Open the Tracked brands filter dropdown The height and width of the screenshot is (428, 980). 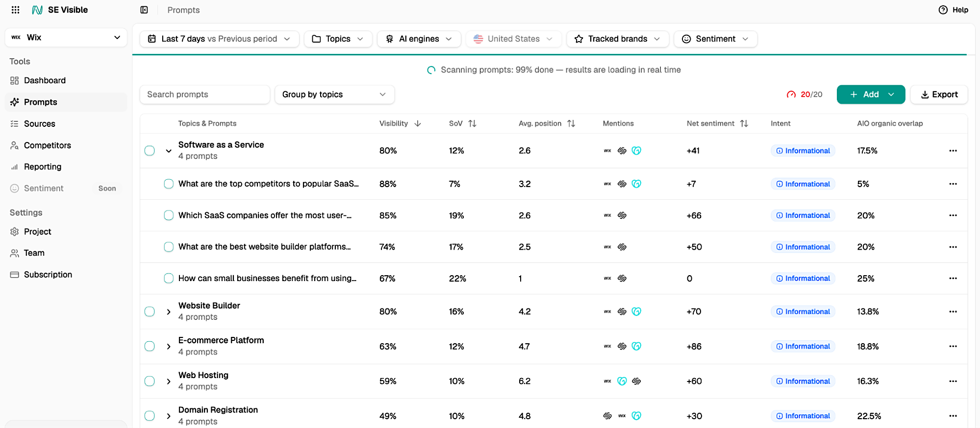tap(618, 39)
